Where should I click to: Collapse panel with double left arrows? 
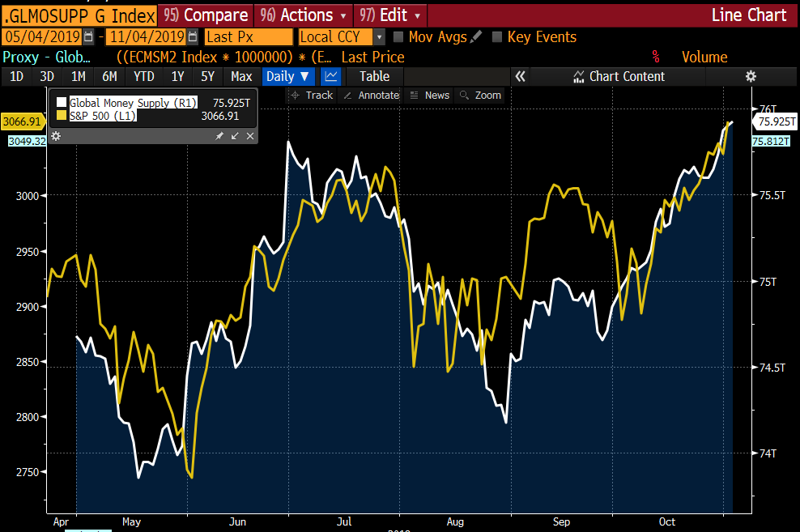coord(521,76)
